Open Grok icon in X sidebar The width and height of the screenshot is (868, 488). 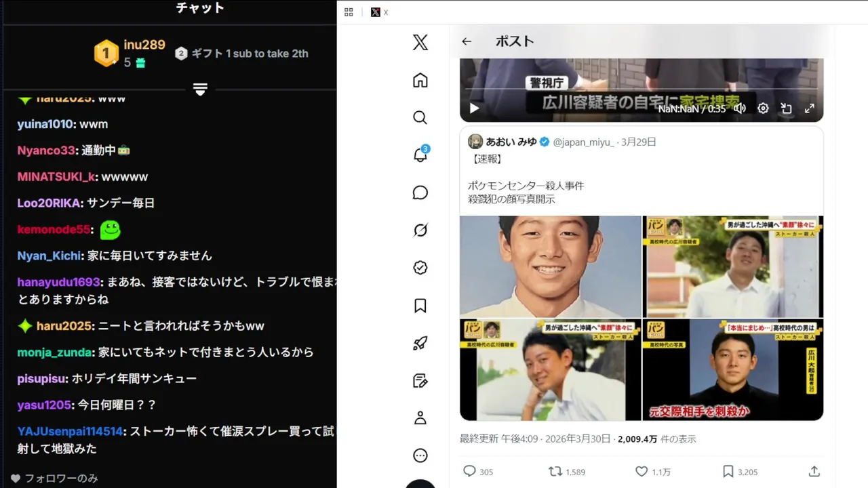pyautogui.click(x=420, y=230)
